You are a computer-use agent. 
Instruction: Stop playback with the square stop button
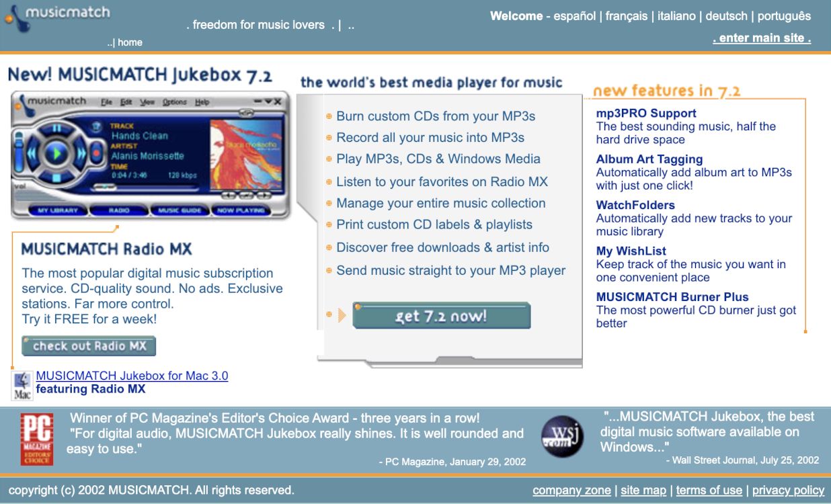pos(56,177)
